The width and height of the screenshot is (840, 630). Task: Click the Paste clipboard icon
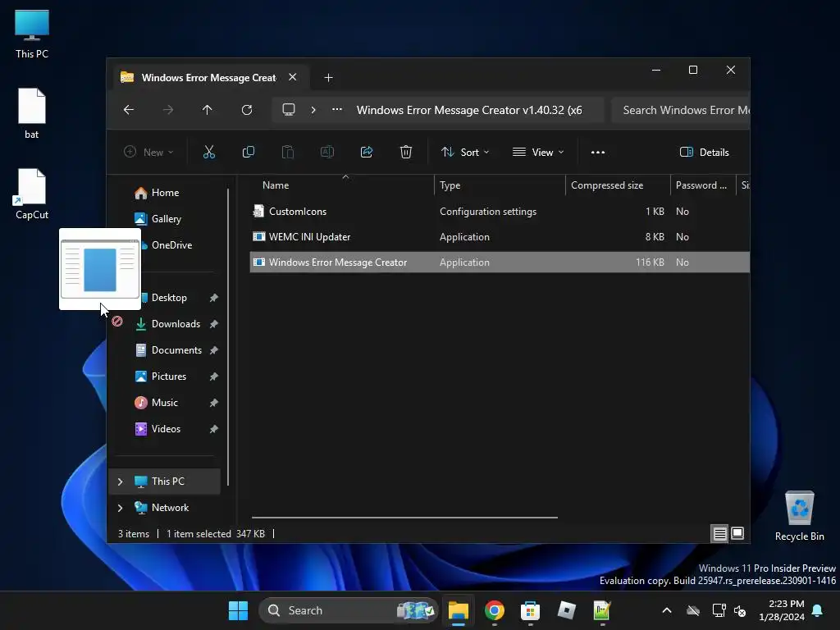[x=288, y=152]
